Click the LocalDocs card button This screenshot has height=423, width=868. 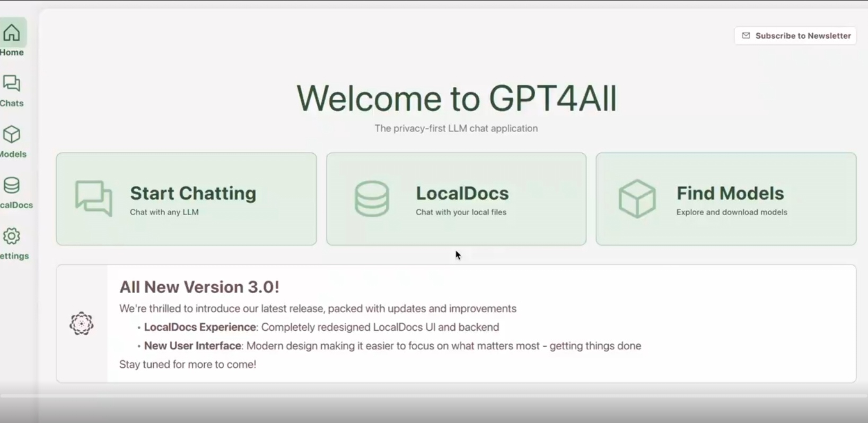(457, 199)
